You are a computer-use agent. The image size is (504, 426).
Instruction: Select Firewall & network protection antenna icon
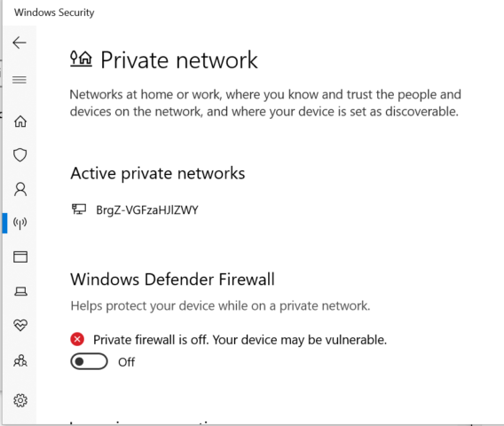click(20, 223)
